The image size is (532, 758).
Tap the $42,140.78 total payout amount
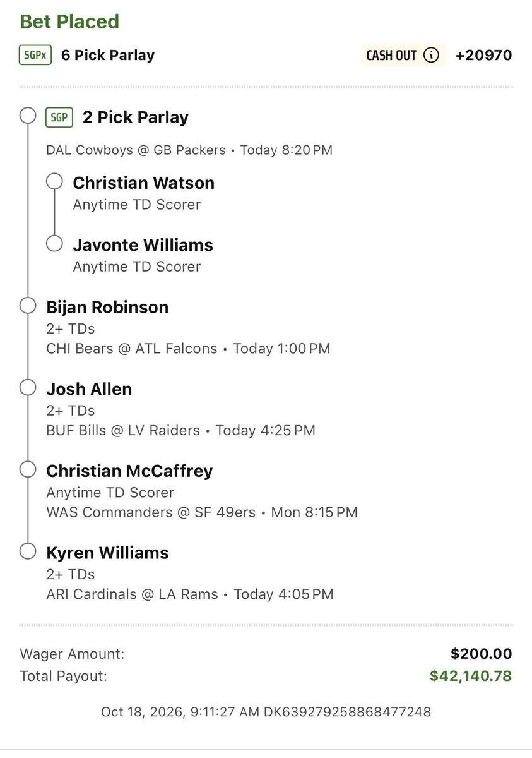click(x=471, y=677)
